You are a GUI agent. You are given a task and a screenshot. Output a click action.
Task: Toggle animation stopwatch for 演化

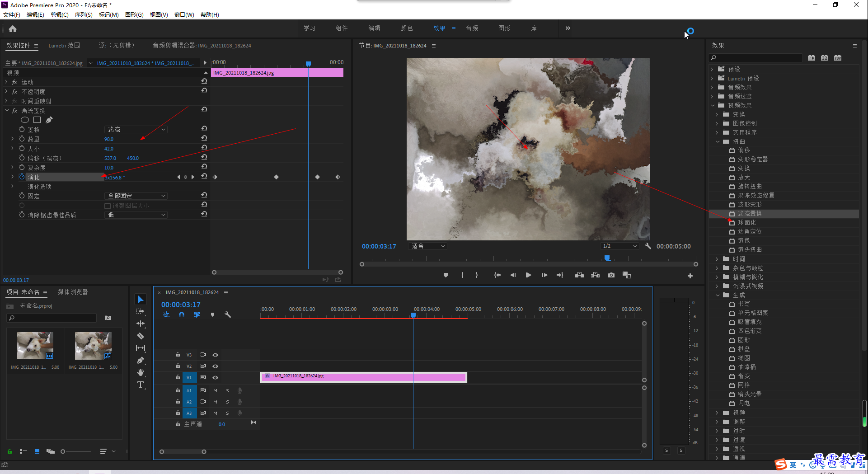coord(22,177)
